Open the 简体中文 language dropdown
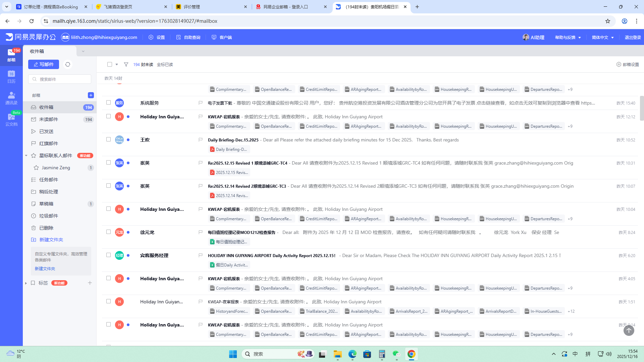Screen dimensions: 644x362 click(603, 37)
